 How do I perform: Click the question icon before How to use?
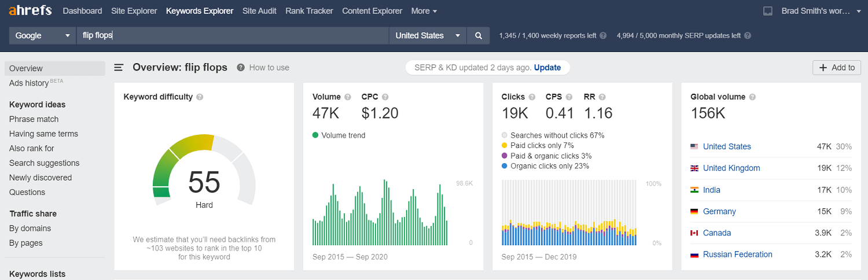coord(240,68)
